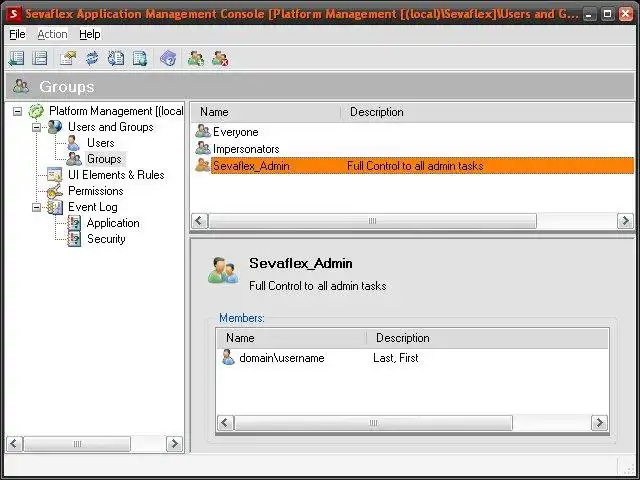The image size is (640, 480).
Task: Click the details pane layout toolbar icon
Action: point(40,58)
